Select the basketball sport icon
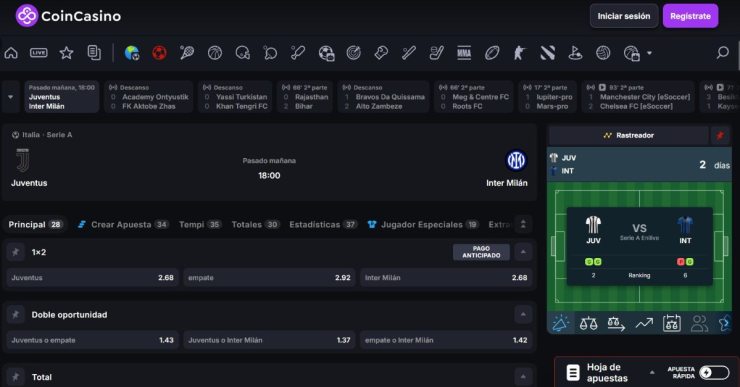 pyautogui.click(x=215, y=53)
